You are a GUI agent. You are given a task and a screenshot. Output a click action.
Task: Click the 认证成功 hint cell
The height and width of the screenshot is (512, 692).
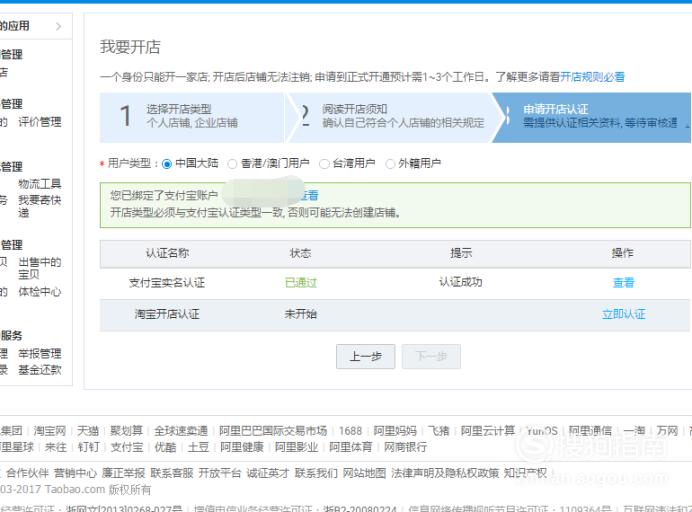460,282
